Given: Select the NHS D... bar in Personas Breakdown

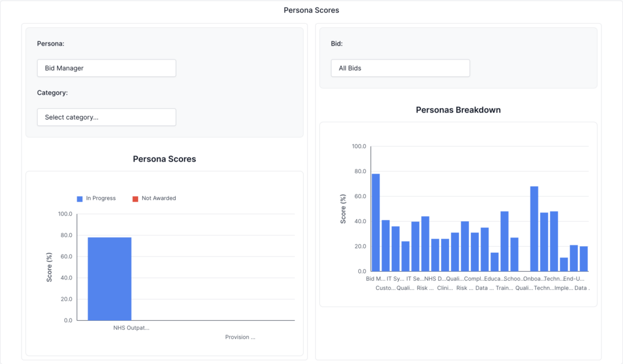Looking at the screenshot, I should point(435,255).
